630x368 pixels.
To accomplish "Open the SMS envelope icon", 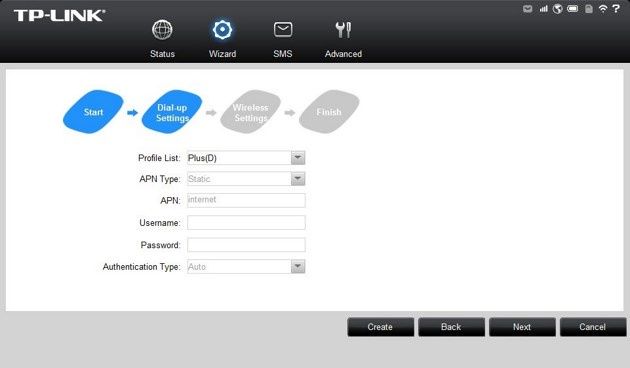I will coord(283,30).
